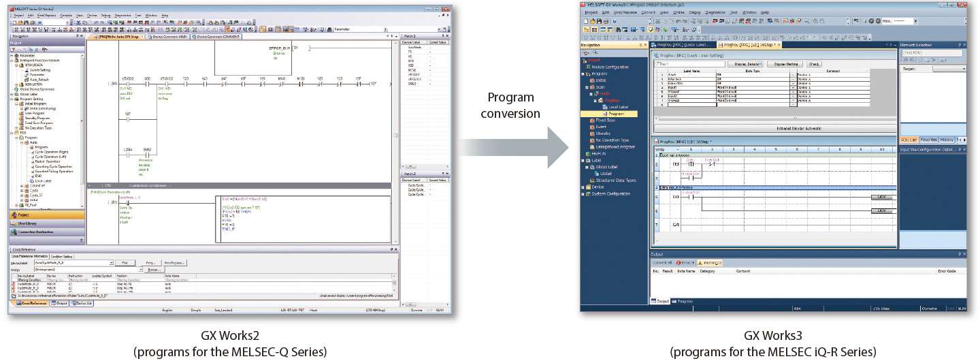Switch to Device Comment MAIN tab

(x=168, y=37)
